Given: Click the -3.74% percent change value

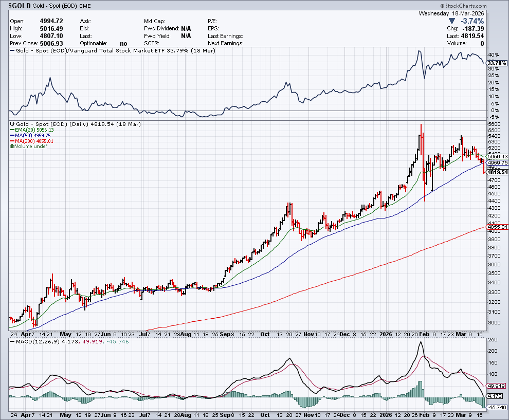Looking at the screenshot, I should coord(472,21).
